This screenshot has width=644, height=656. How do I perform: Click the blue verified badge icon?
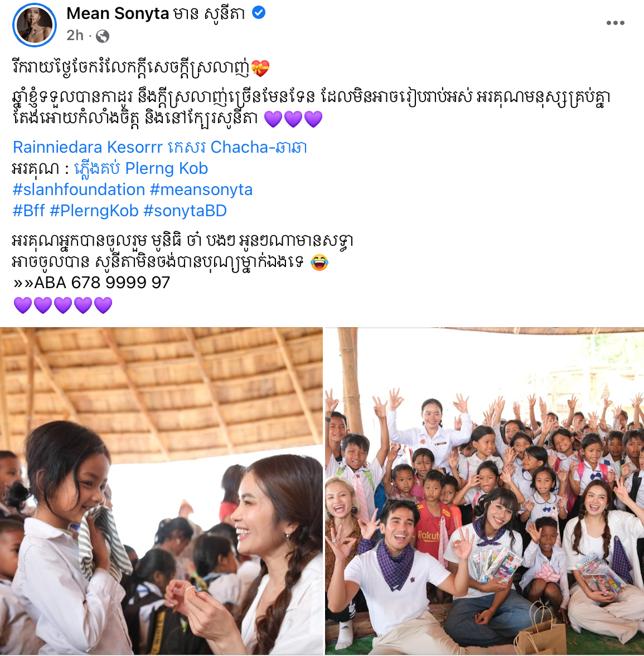[259, 13]
